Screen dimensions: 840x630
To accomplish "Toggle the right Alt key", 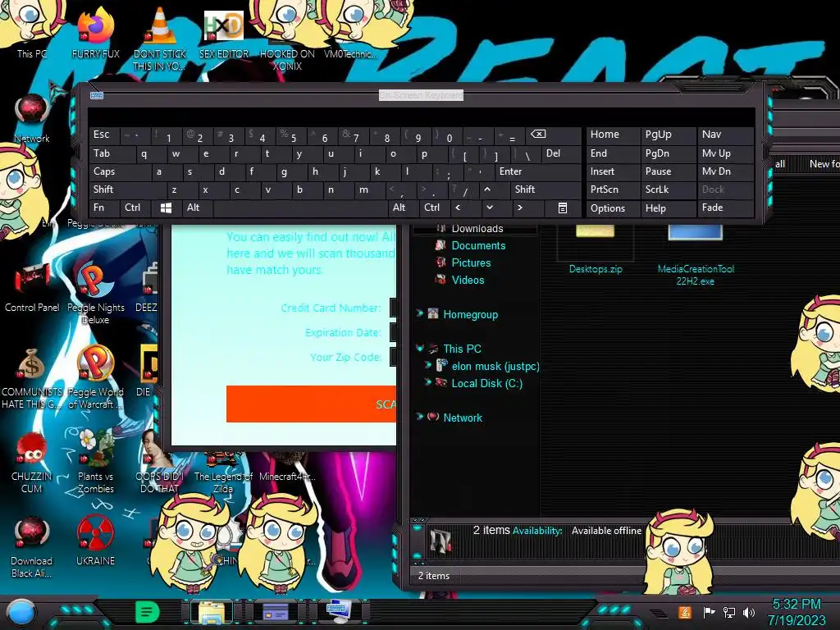I will (x=404, y=208).
